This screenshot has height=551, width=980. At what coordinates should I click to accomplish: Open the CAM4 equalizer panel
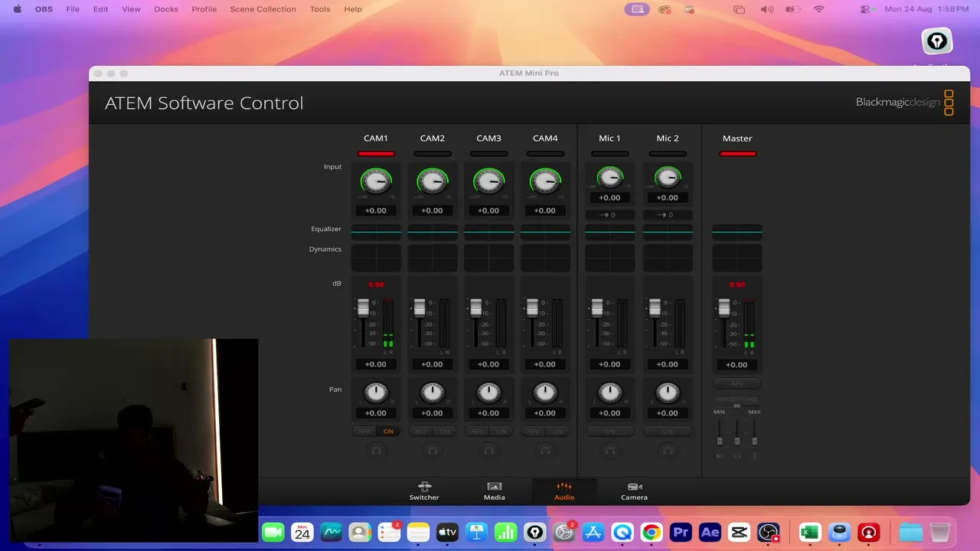coord(545,231)
